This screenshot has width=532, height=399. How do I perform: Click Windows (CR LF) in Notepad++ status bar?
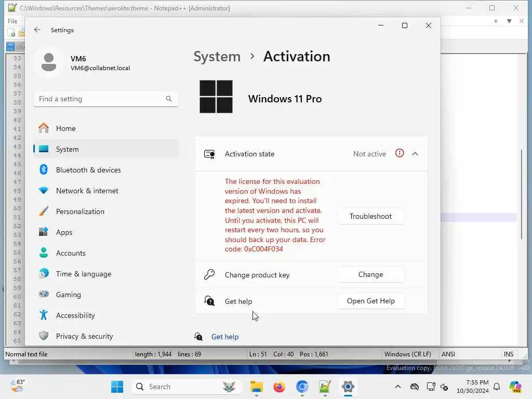(407, 354)
